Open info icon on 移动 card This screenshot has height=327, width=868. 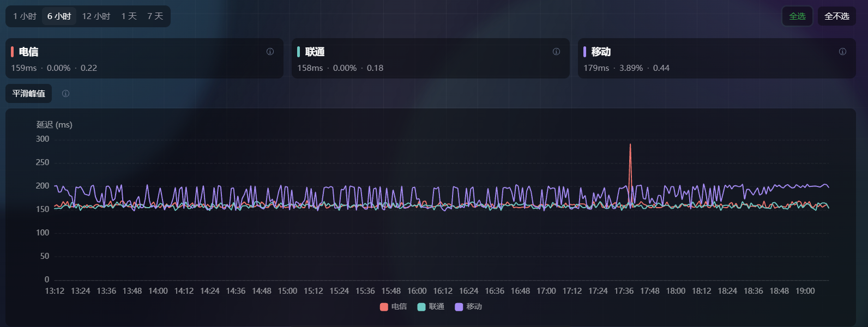(842, 52)
